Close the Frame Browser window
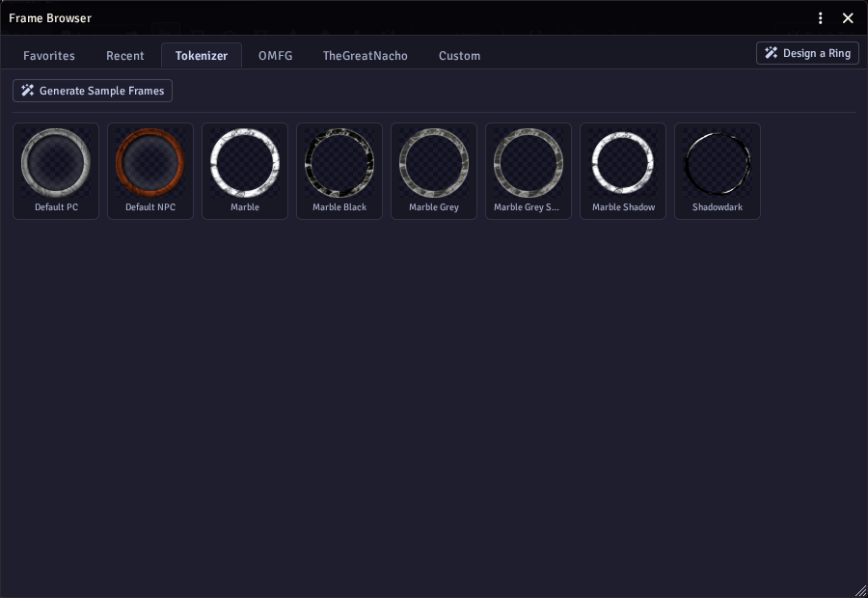 [848, 18]
